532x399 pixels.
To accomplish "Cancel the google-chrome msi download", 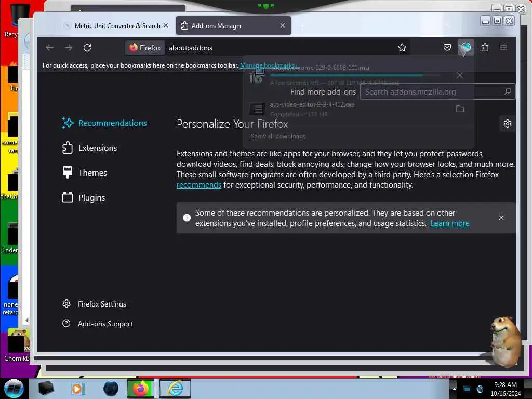I will [x=460, y=75].
